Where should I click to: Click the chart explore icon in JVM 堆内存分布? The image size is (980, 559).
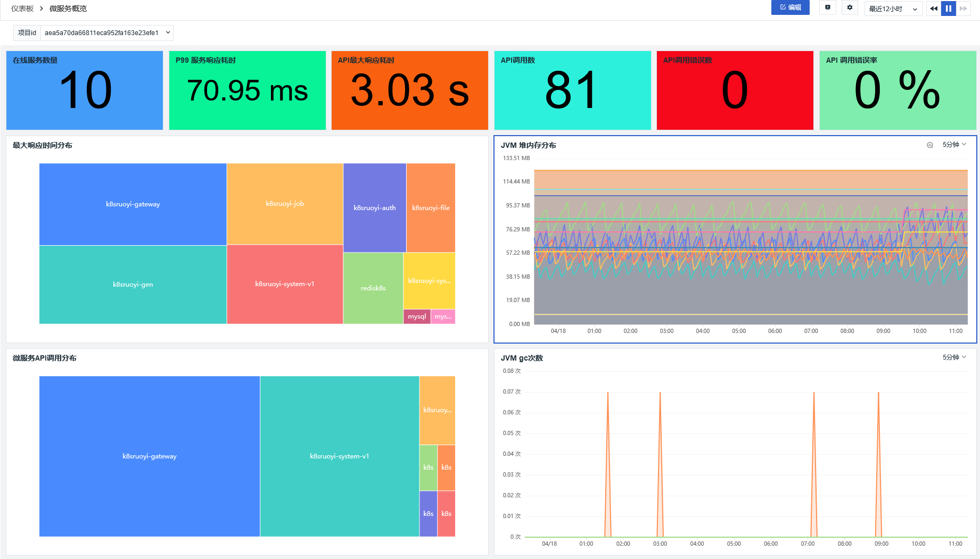[930, 145]
